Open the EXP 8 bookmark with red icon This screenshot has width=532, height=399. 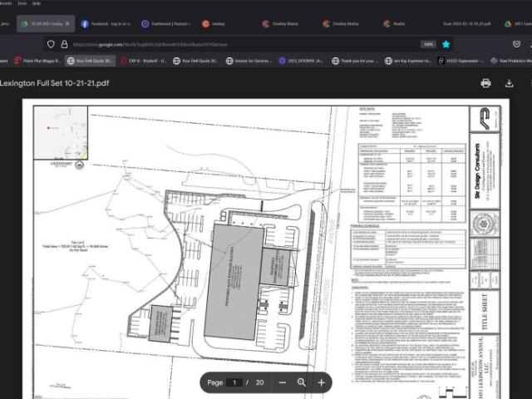[143, 61]
